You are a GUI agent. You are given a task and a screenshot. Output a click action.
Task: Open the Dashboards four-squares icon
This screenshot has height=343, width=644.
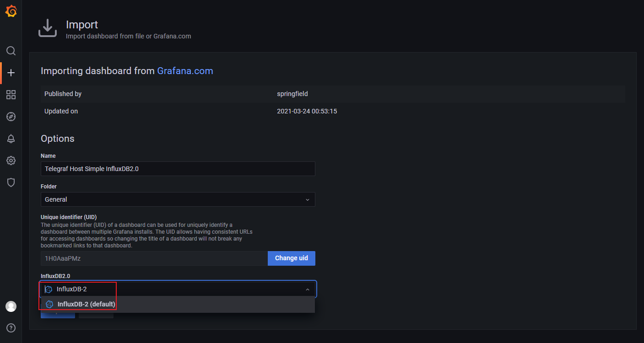pos(11,95)
